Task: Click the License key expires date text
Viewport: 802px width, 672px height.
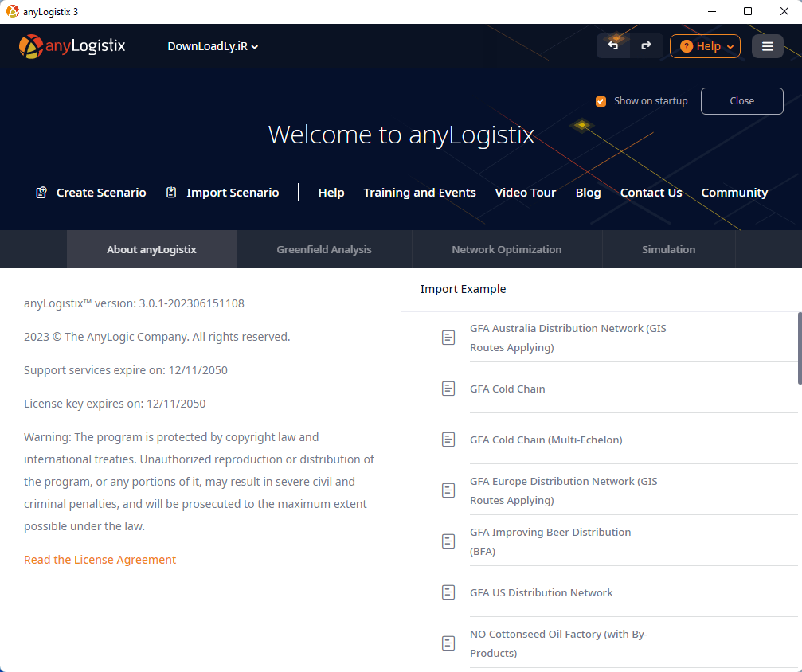Action: click(115, 404)
